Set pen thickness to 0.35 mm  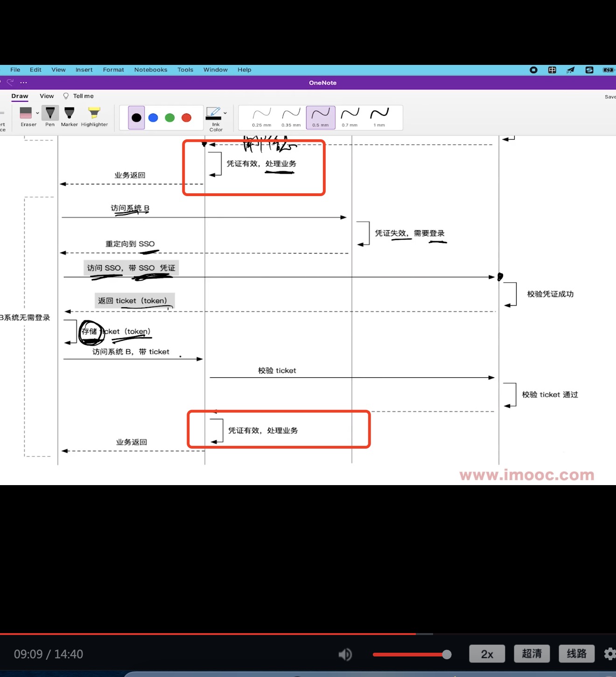(291, 118)
